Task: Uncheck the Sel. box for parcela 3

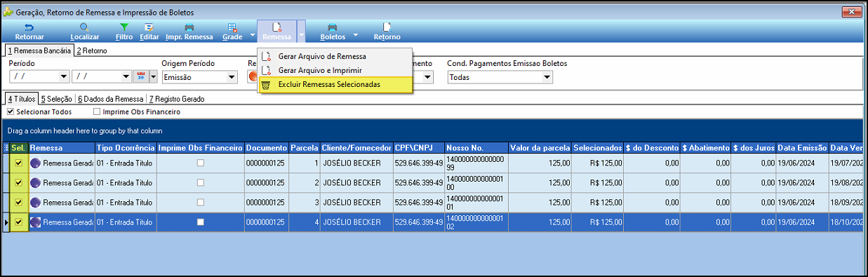Action: [x=18, y=202]
